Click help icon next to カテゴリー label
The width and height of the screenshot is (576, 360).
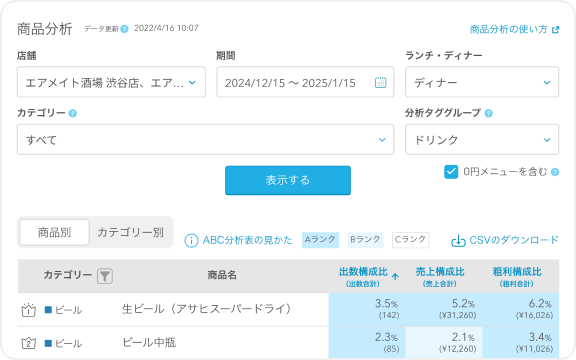pos(73,113)
